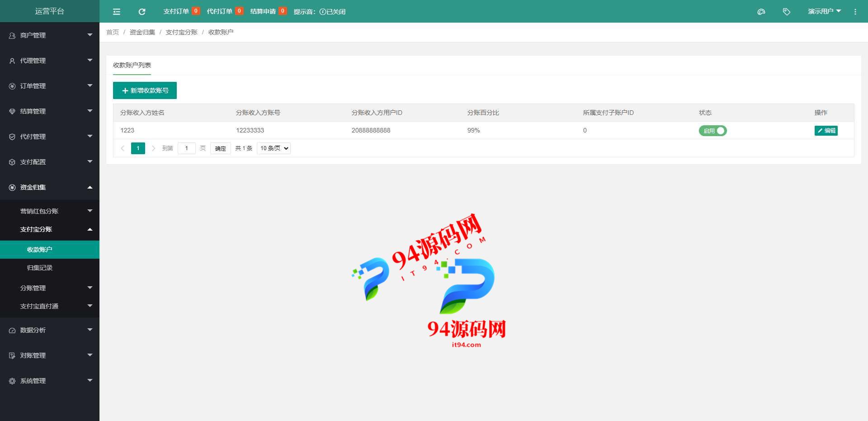
Task: Collapse the sidebar with the menu fold icon
Action: [x=117, y=12]
